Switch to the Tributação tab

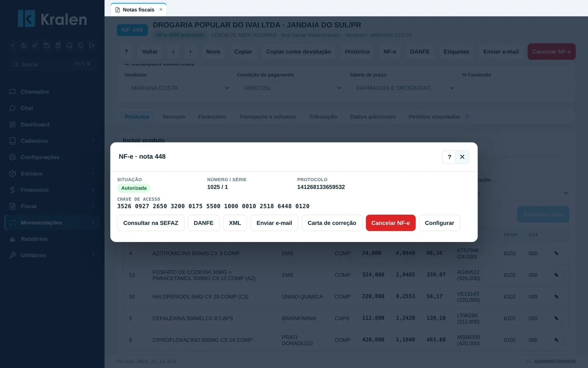[x=323, y=117]
